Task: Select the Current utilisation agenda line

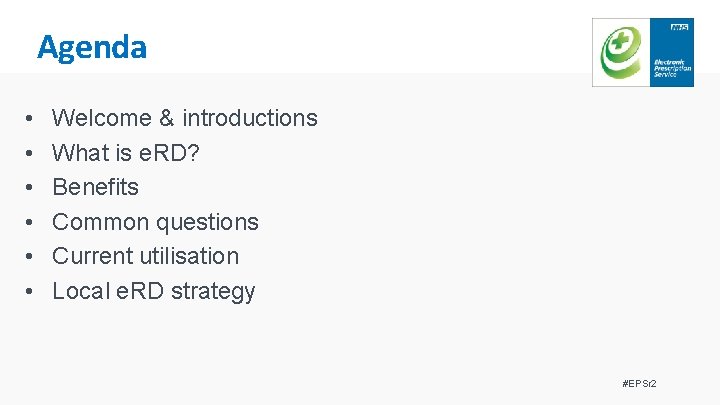Action: click(x=145, y=256)
